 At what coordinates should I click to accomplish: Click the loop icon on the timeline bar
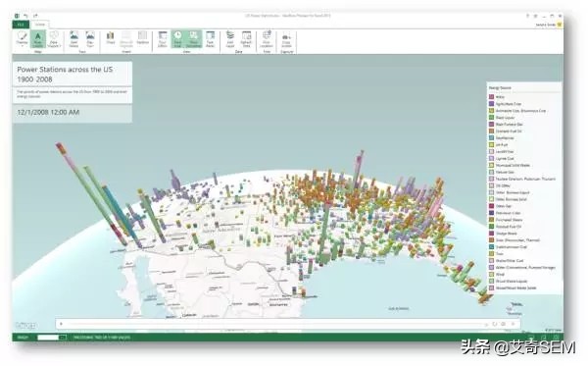495,324
